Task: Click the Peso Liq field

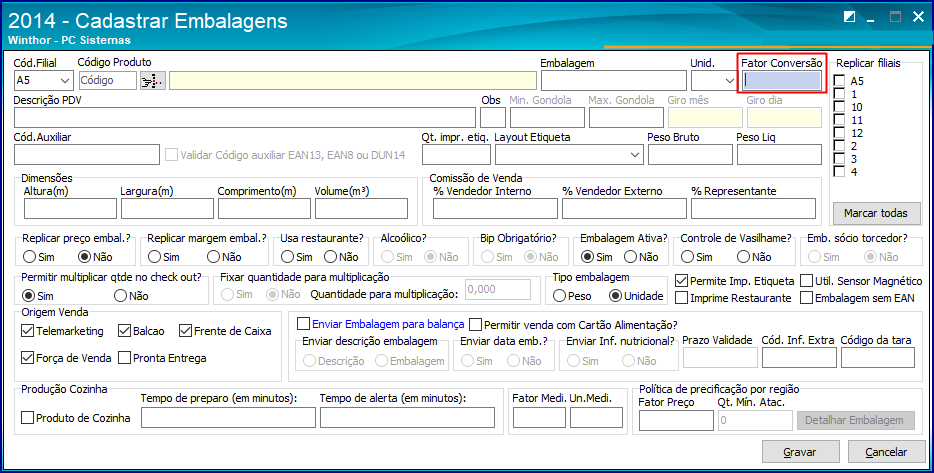Action: click(779, 155)
